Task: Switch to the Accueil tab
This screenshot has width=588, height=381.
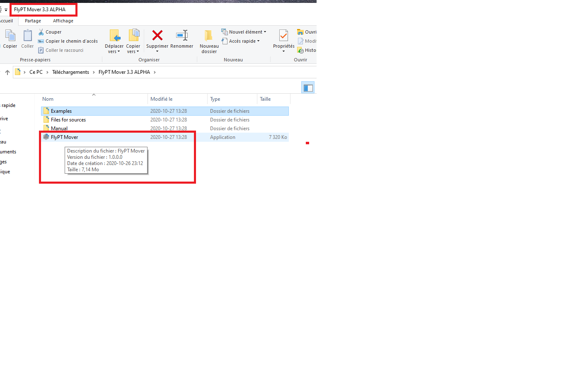Action: click(6, 21)
